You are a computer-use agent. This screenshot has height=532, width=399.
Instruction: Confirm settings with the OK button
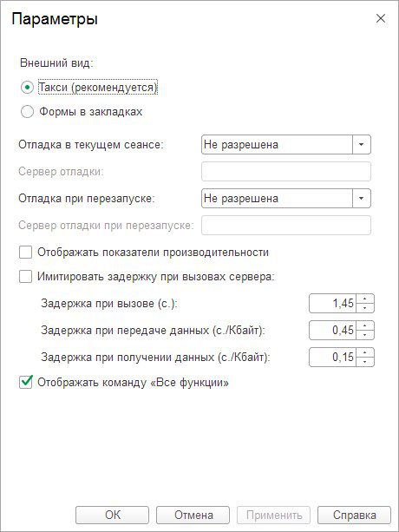coord(112,515)
